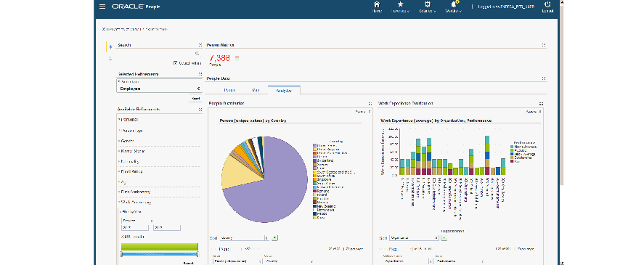Switch to the Map tab
The width and height of the screenshot is (644, 265).
pyautogui.click(x=256, y=89)
